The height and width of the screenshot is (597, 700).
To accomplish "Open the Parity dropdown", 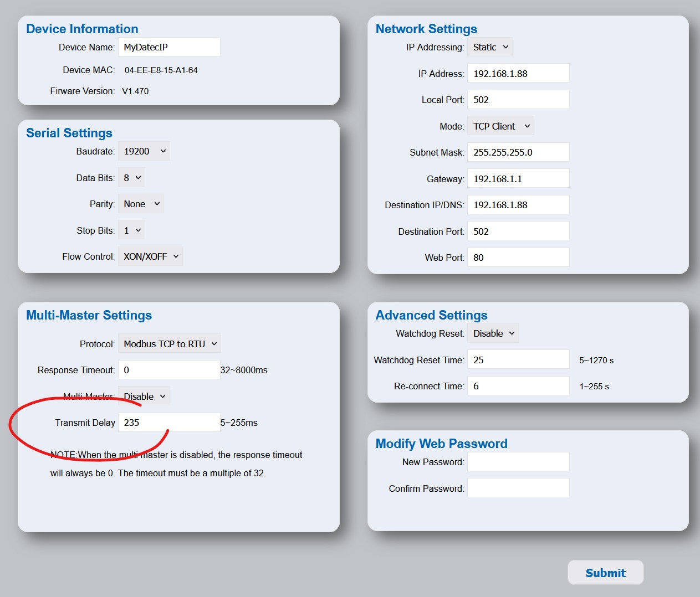I will 141,204.
